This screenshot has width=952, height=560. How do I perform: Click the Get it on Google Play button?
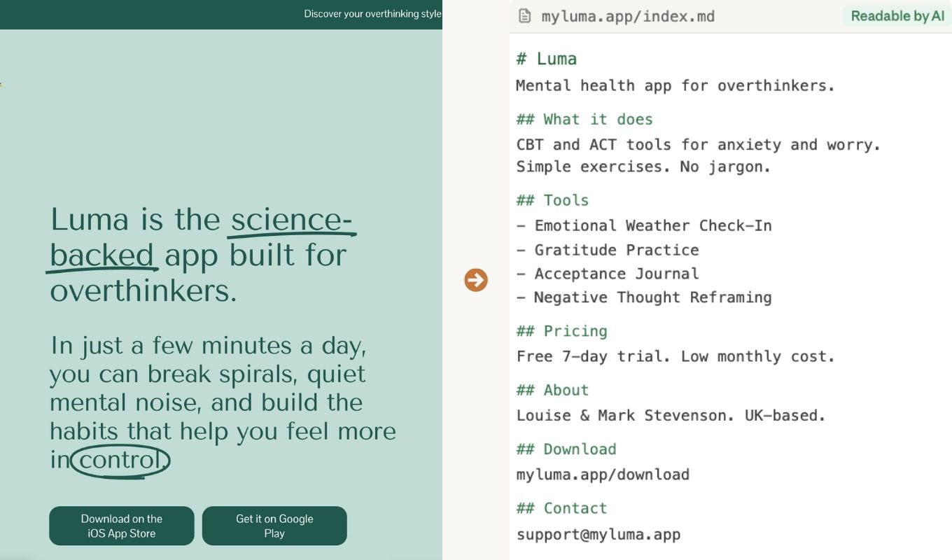(274, 526)
